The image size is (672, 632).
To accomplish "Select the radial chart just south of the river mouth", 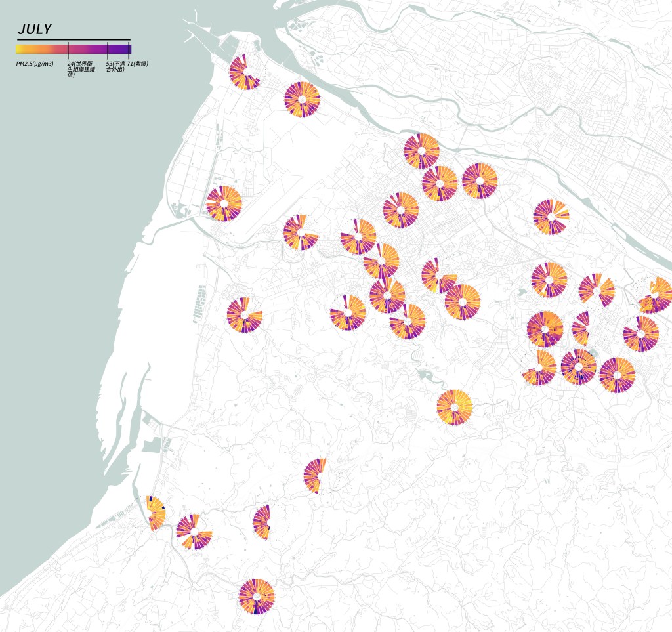I will click(302, 100).
